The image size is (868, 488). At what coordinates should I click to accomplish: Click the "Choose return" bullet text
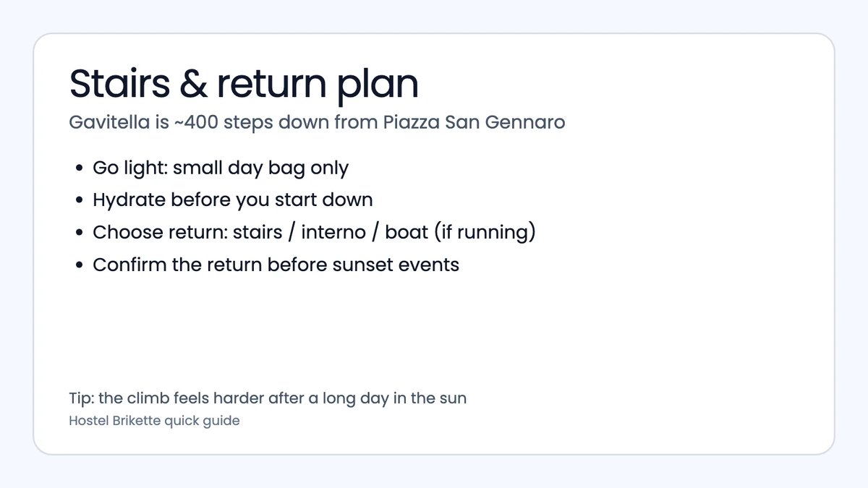coord(313,233)
